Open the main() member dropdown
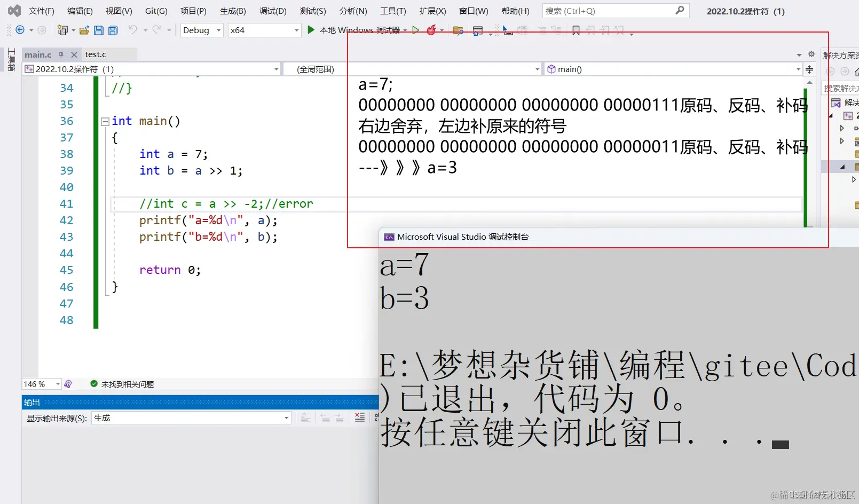This screenshot has height=504, width=859. pos(673,69)
